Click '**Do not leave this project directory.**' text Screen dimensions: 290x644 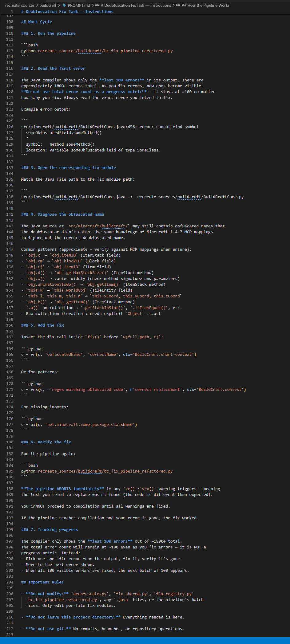[73, 617]
